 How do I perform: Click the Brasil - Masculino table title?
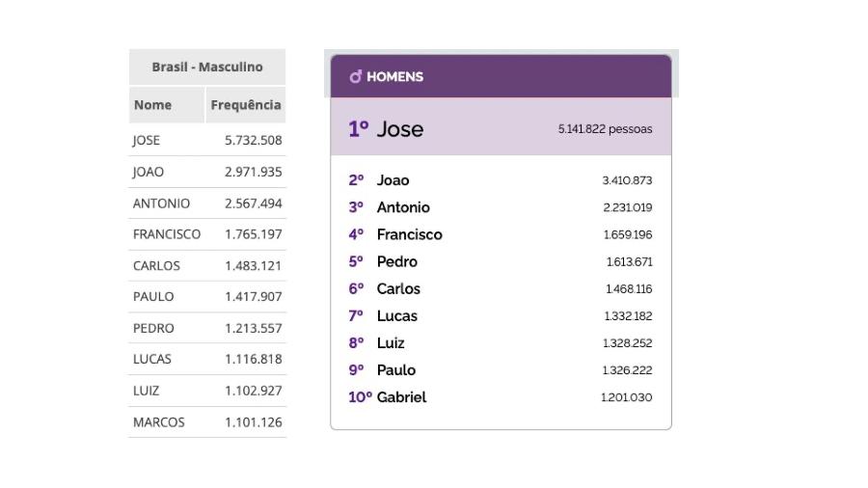pyautogui.click(x=207, y=67)
